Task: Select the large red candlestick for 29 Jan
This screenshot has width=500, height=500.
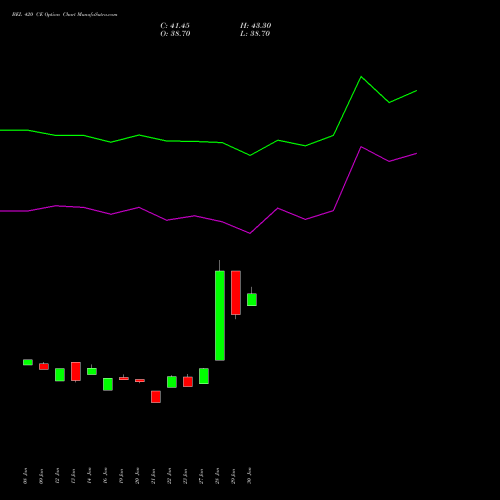Action: coord(236,293)
